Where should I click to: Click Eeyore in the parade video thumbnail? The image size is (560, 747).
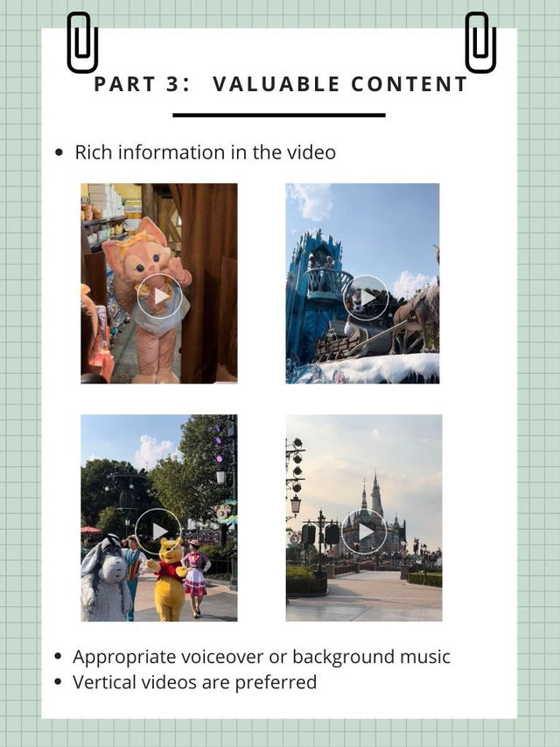[x=104, y=578]
